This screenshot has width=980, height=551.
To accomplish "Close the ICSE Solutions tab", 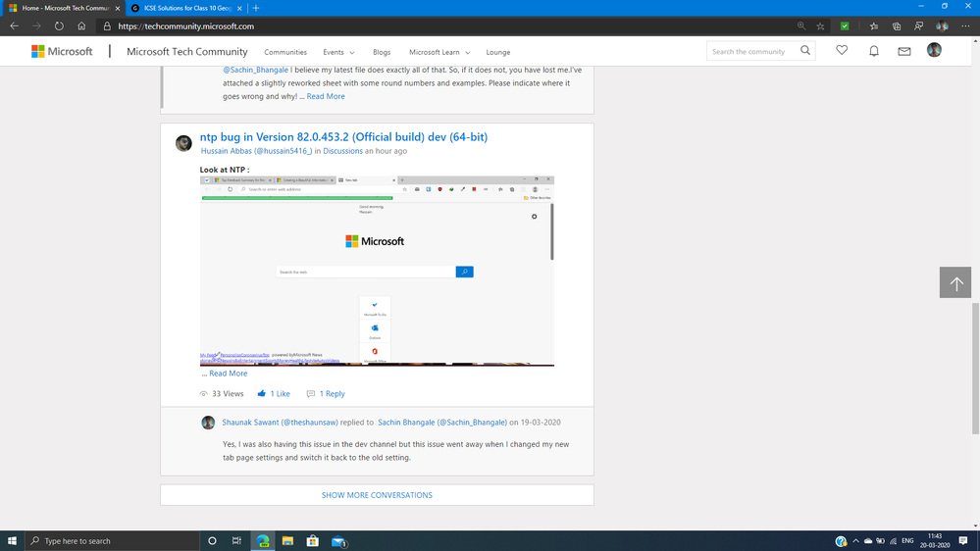I will tap(239, 8).
